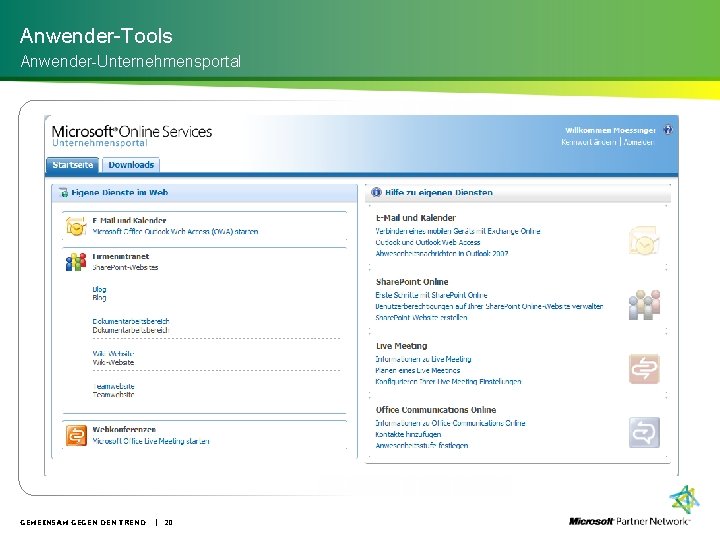Click the faded Live Meeting icon in help panel
This screenshot has height=540, width=720.
coord(644,369)
